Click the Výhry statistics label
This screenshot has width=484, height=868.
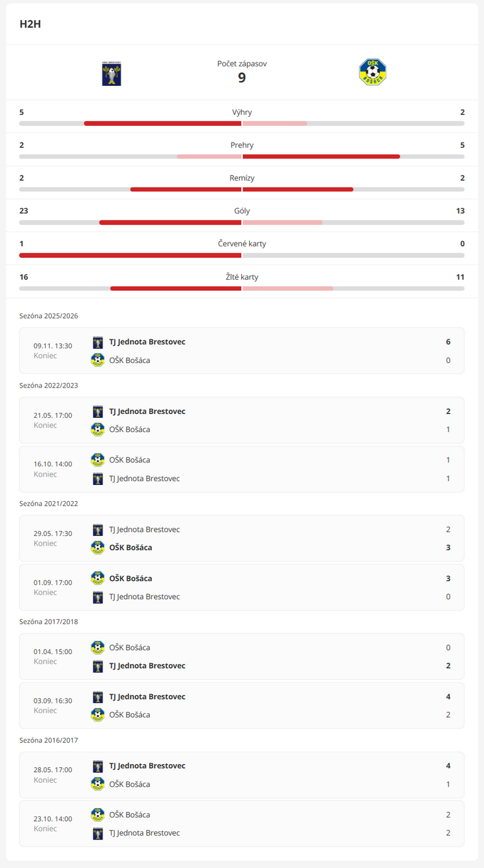[x=242, y=112]
